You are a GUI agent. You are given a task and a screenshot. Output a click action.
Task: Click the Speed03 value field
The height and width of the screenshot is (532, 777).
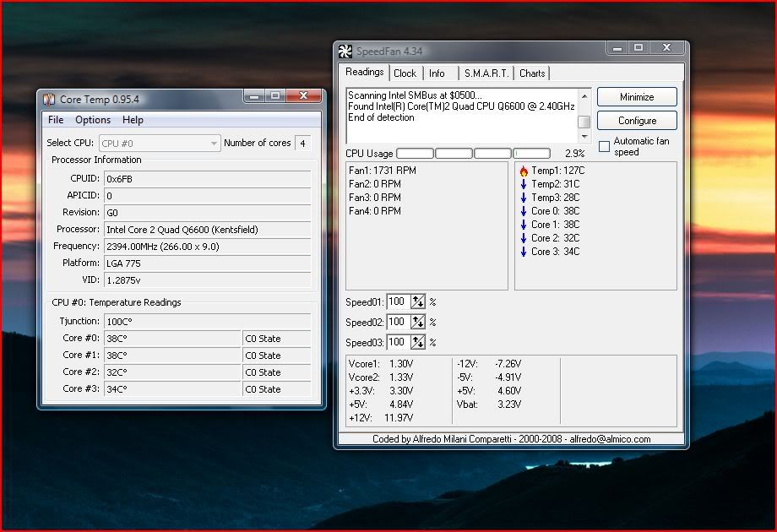tap(399, 342)
